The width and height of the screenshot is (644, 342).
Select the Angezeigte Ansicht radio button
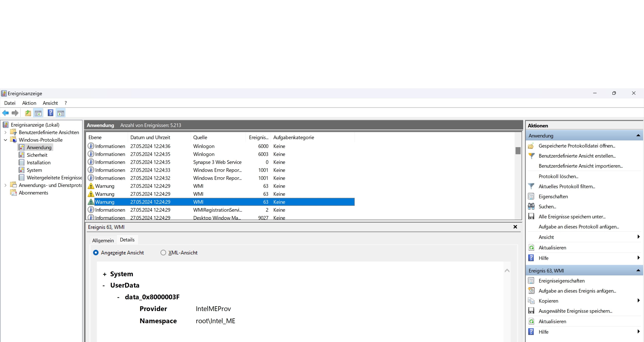[x=96, y=252]
